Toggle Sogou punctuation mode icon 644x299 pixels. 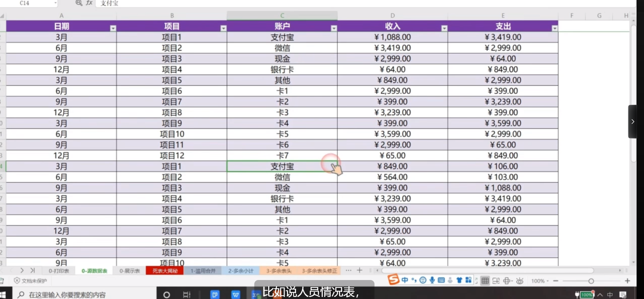pos(414,280)
